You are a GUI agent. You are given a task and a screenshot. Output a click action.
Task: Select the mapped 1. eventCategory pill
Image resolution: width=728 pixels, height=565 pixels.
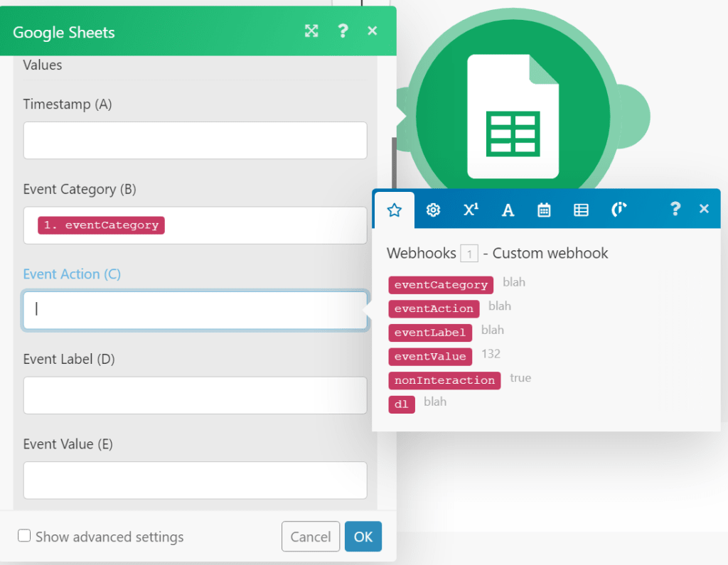coord(101,225)
